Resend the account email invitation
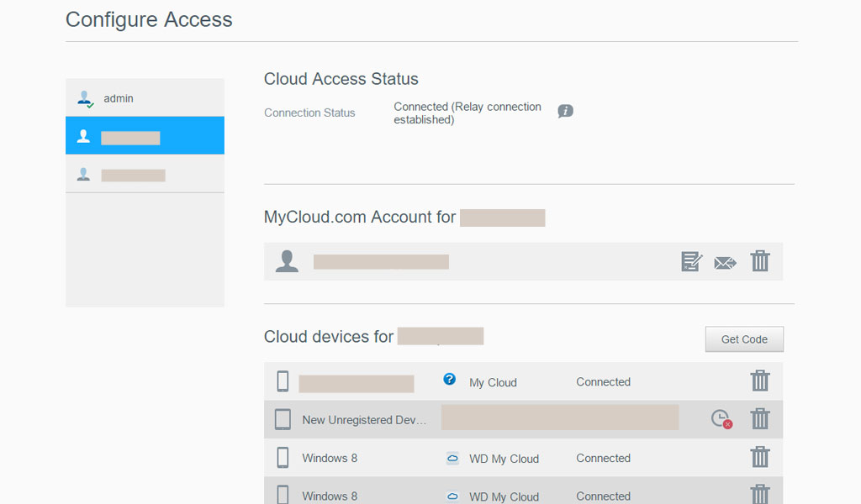Image resolution: width=861 pixels, height=504 pixels. pos(725,262)
